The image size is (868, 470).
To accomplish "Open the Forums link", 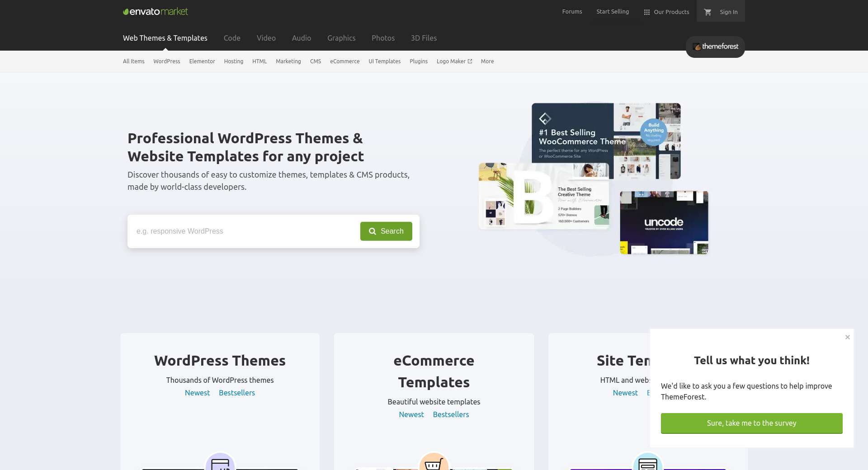I will (x=572, y=12).
